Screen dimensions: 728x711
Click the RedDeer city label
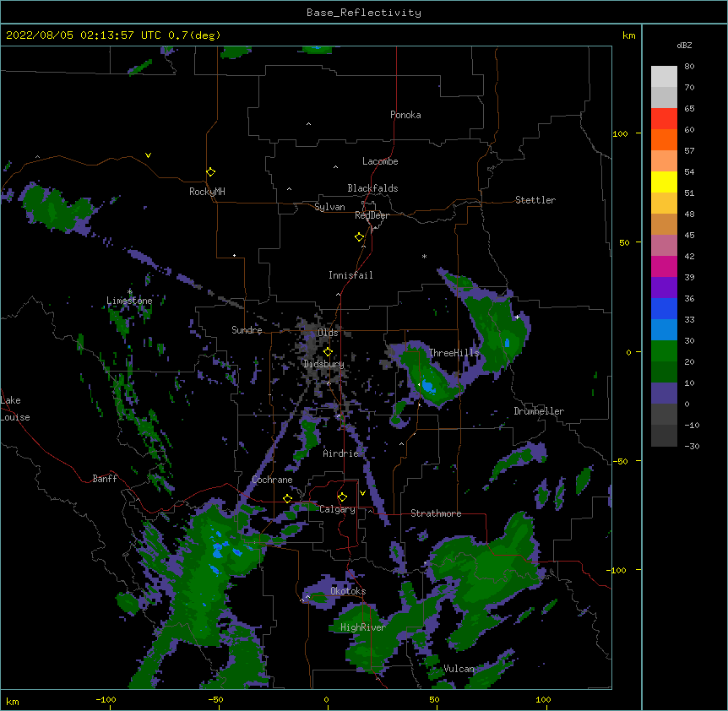[x=372, y=215]
